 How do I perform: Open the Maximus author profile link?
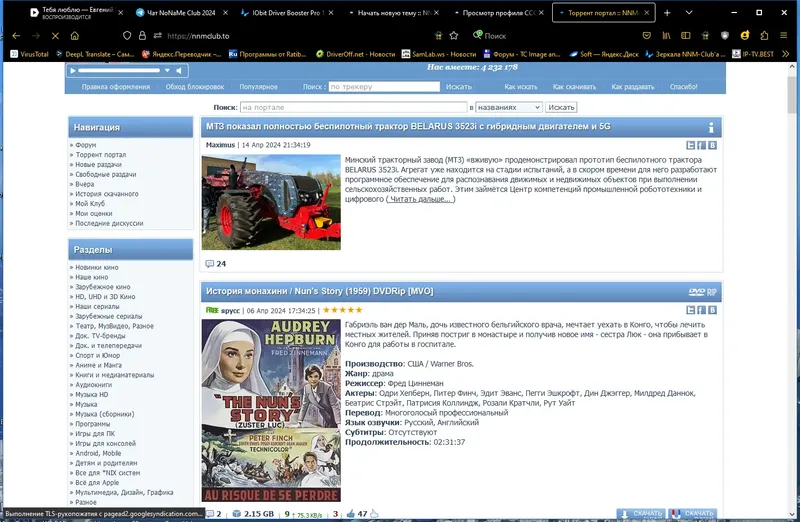pos(220,145)
